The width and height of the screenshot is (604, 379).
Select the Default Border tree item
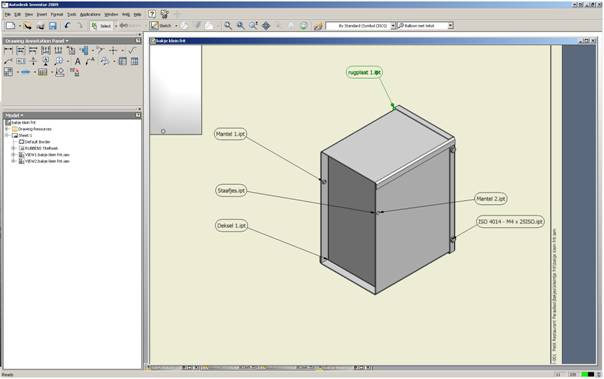click(x=34, y=142)
